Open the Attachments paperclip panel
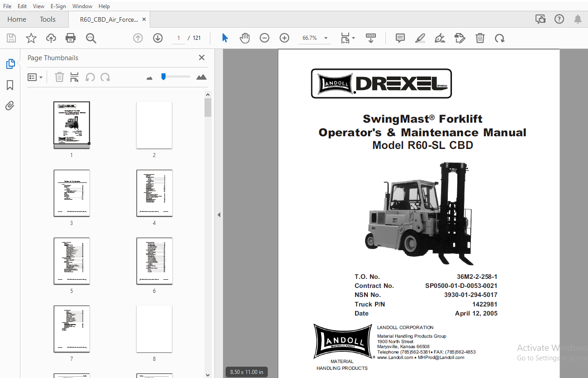This screenshot has width=588, height=378. click(x=10, y=106)
